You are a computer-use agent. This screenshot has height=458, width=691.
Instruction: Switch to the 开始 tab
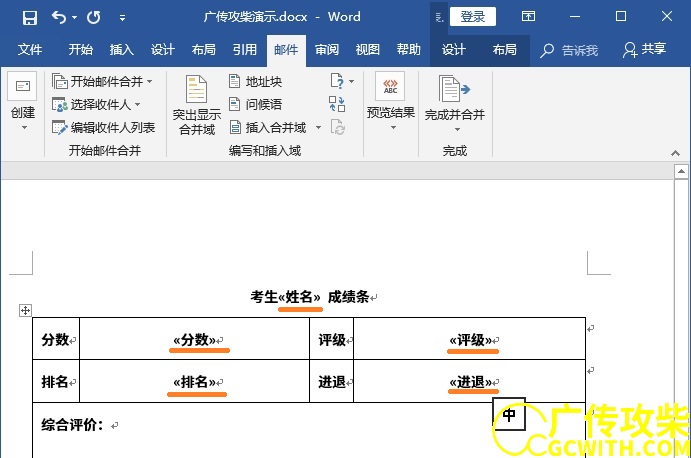tap(81, 49)
